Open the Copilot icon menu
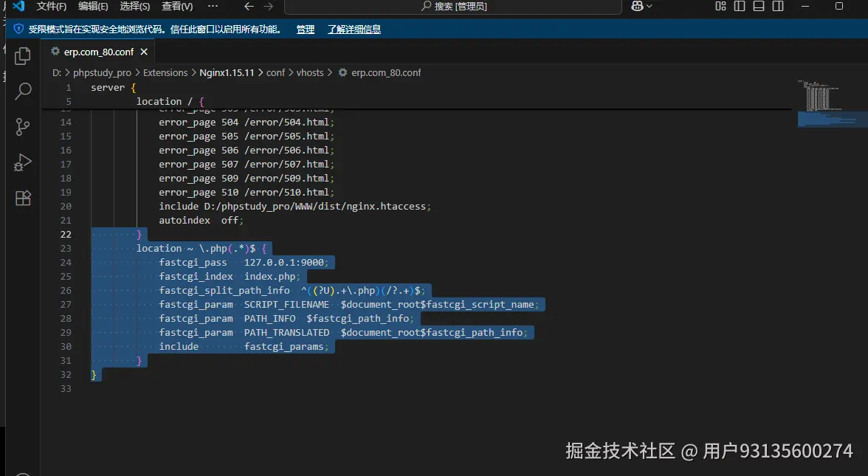868x476 pixels. tap(641, 6)
